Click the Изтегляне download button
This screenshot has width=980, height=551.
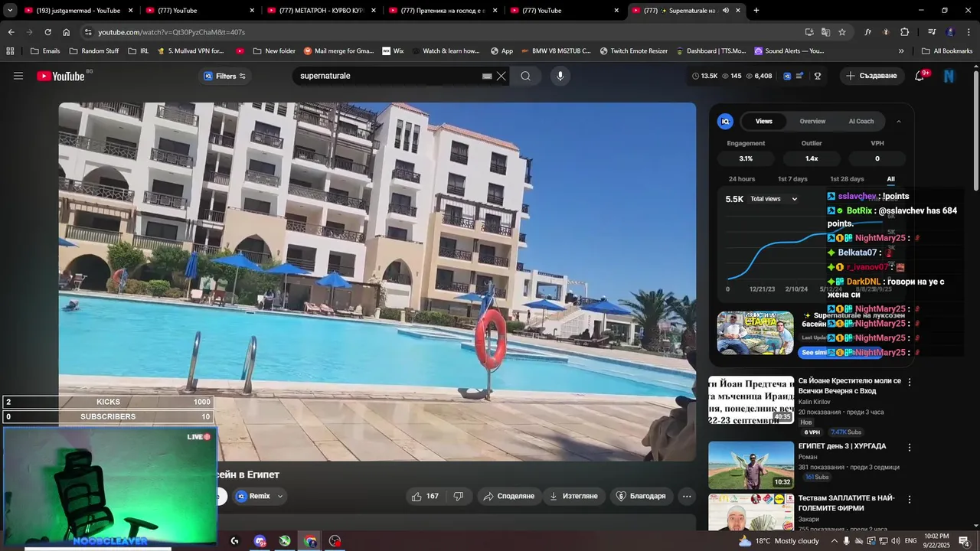tap(573, 496)
